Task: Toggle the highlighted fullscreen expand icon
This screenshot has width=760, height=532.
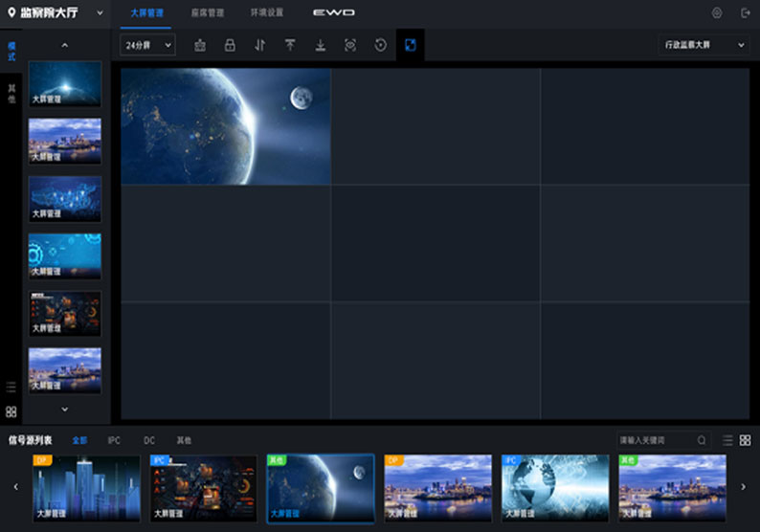Action: 410,45
